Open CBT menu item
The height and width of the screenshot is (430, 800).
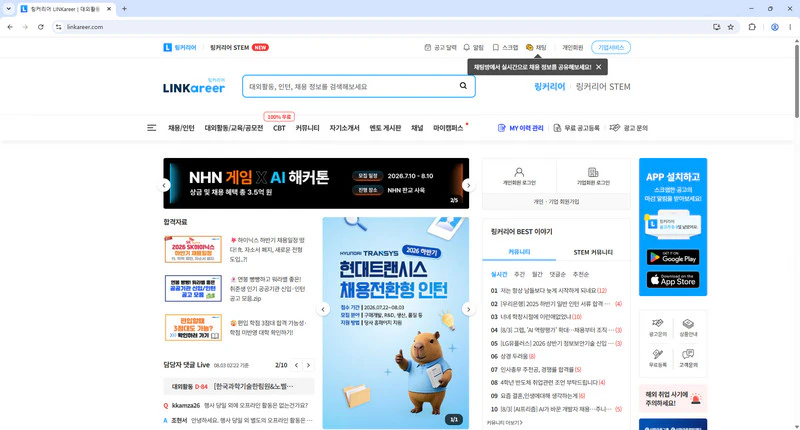279,128
